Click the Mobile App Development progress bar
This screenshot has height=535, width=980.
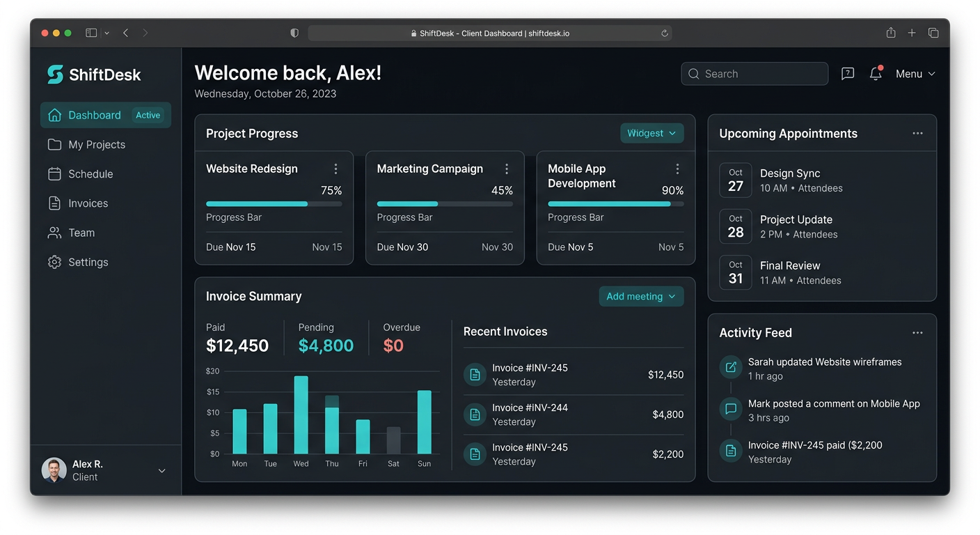click(615, 203)
